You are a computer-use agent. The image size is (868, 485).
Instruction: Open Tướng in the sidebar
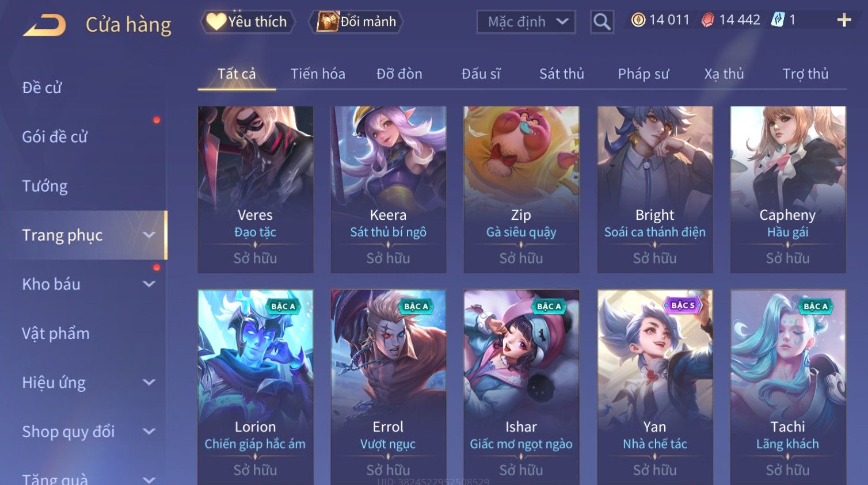click(x=45, y=186)
